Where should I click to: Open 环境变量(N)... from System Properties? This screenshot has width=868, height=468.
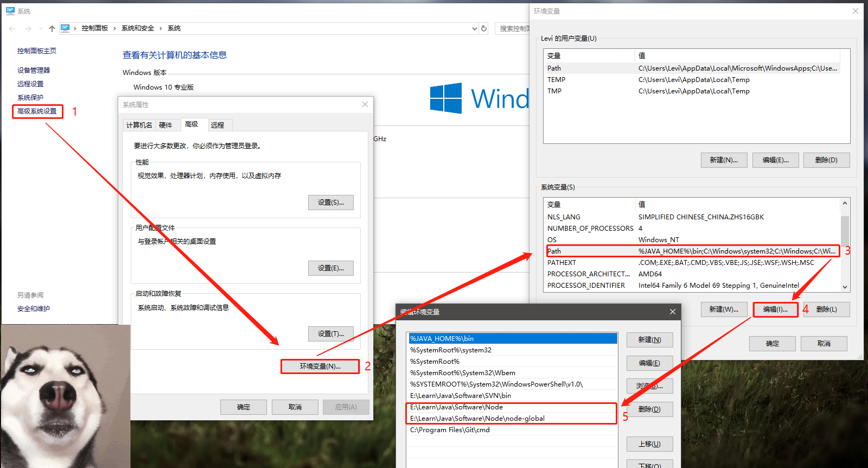tap(320, 366)
